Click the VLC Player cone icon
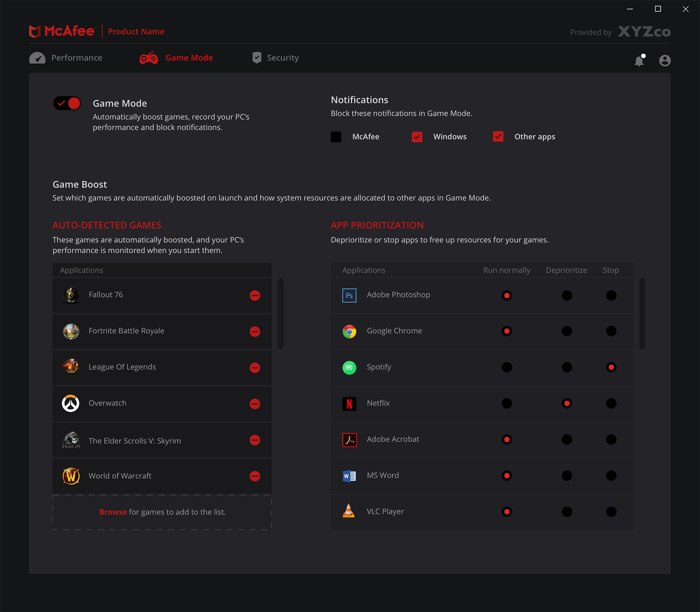The image size is (700, 612). [349, 511]
